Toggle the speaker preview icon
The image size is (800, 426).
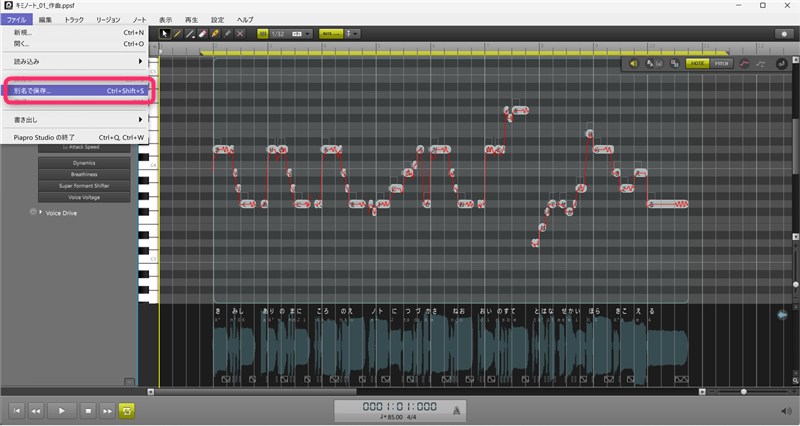tap(633, 64)
